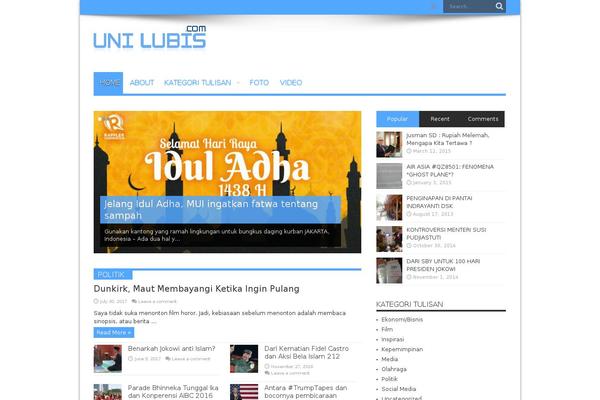Screen dimensions: 600x400
Task: Open the Uni Lubis site logo
Action: point(150,37)
